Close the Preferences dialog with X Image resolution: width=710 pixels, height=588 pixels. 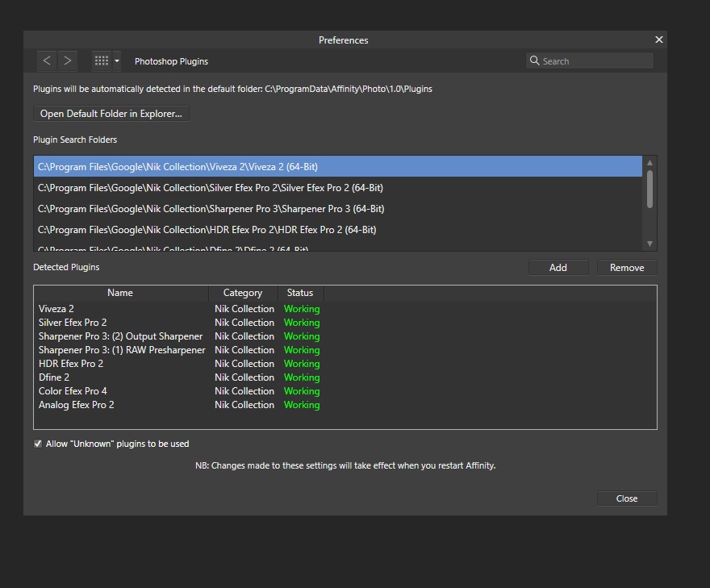(658, 40)
